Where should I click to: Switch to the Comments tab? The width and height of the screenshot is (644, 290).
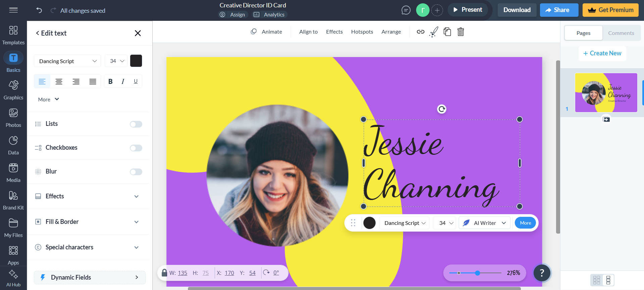point(621,33)
